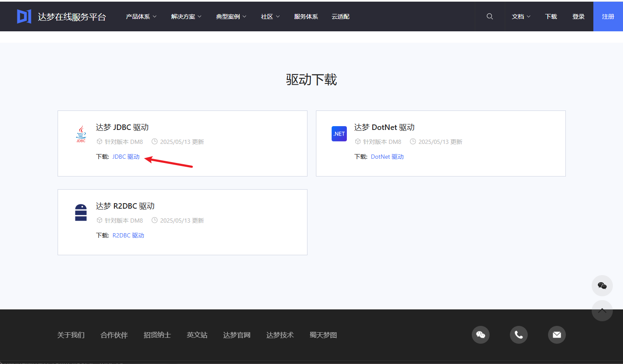Expand the 文档 dropdown menu

(x=521, y=17)
